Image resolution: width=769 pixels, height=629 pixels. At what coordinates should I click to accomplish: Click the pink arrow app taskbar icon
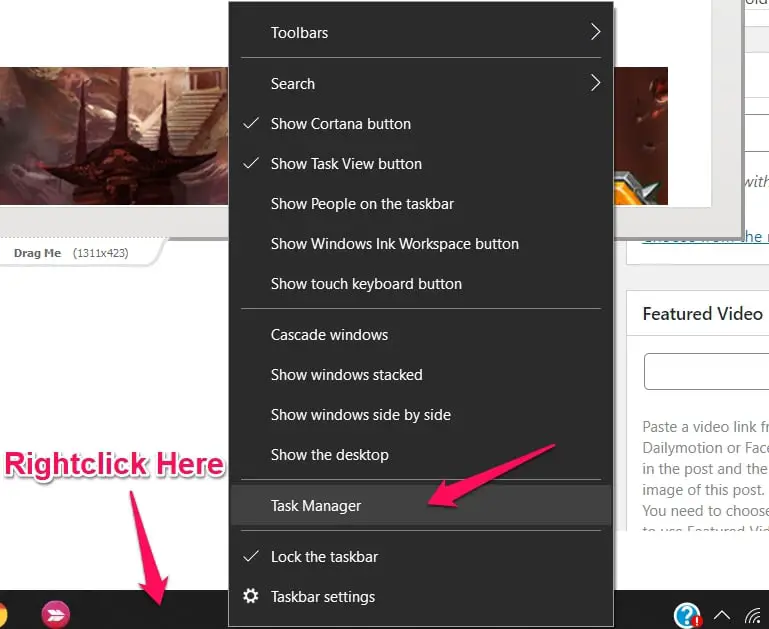click(55, 614)
